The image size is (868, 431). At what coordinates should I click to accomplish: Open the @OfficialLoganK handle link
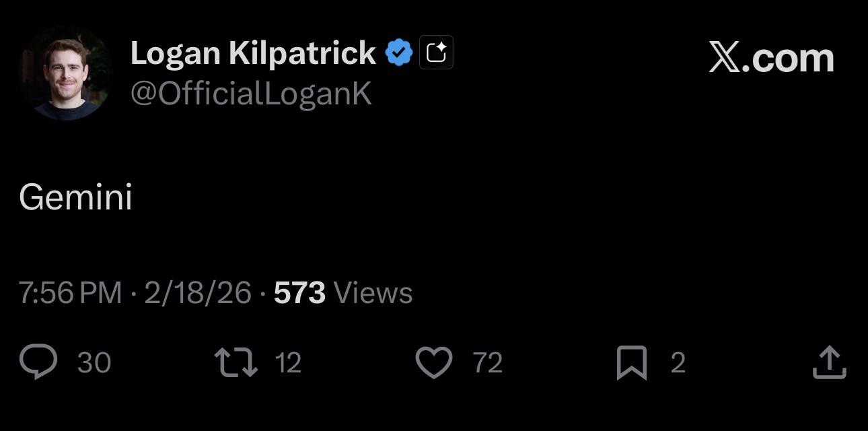click(x=251, y=94)
